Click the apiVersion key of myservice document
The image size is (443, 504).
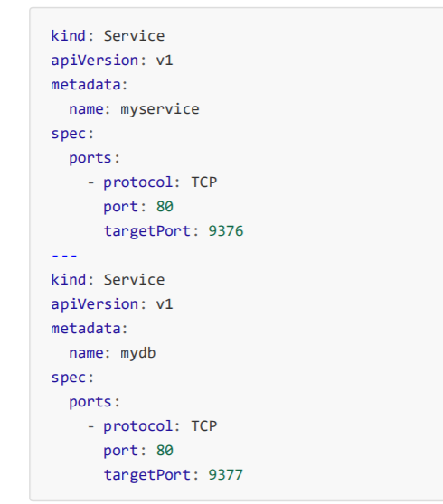coord(95,61)
